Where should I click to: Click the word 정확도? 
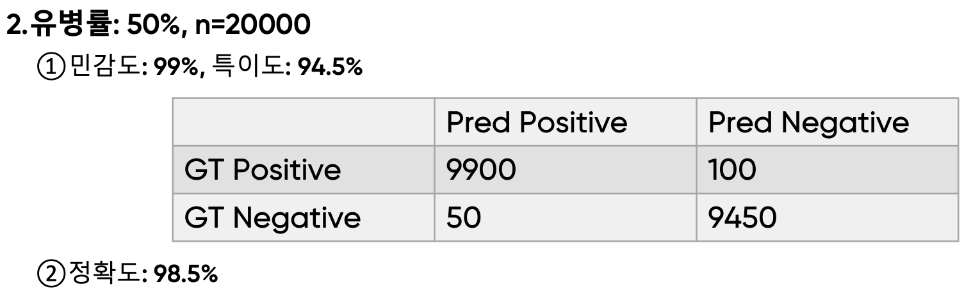click(x=104, y=274)
